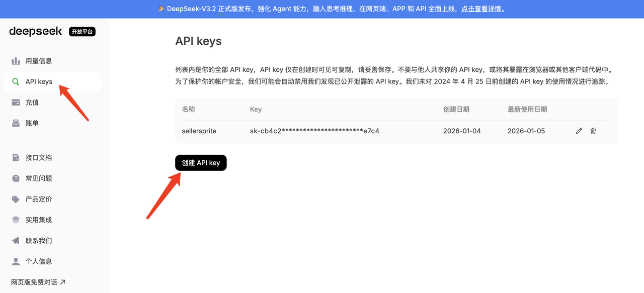Viewport: 644px width, 293px height.
Task: Select the masked sellersprite key text
Action: 314,131
